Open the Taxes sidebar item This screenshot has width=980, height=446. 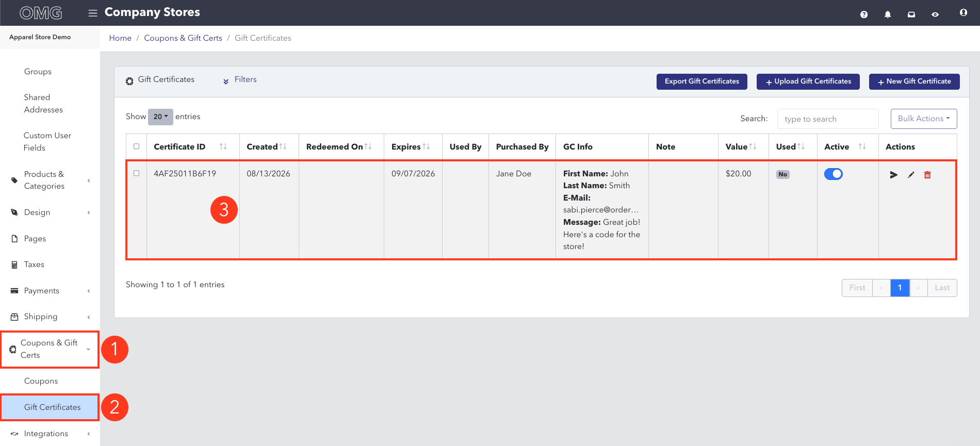click(34, 265)
